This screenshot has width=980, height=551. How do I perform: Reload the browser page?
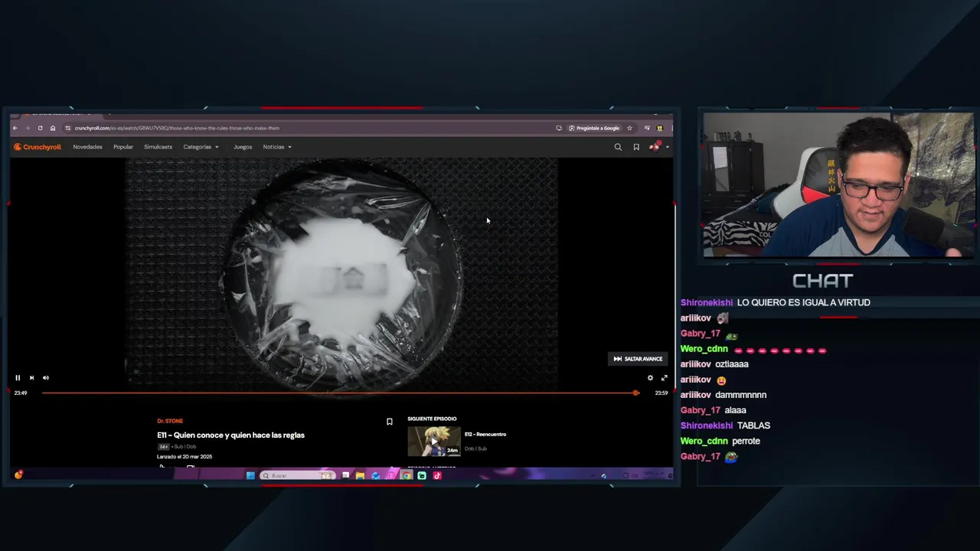point(40,128)
